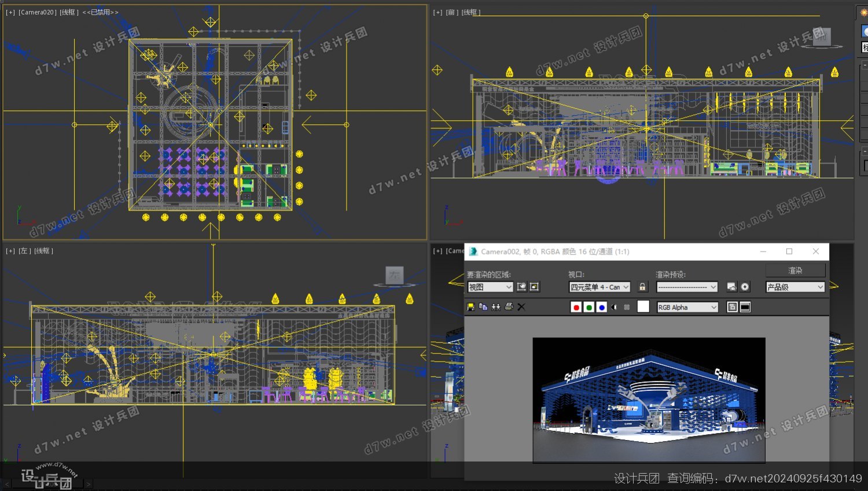This screenshot has width=868, height=491.
Task: Click the rendered booth image preview
Action: coord(649,400)
